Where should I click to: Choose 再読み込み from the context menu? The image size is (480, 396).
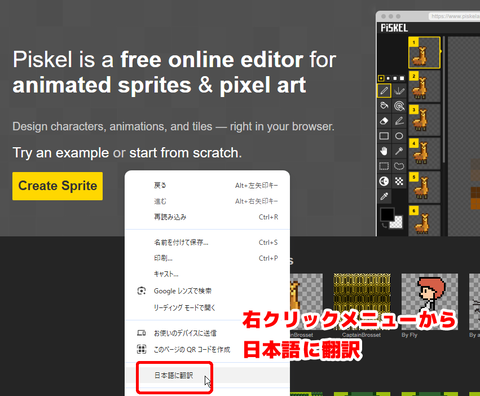tap(207, 217)
